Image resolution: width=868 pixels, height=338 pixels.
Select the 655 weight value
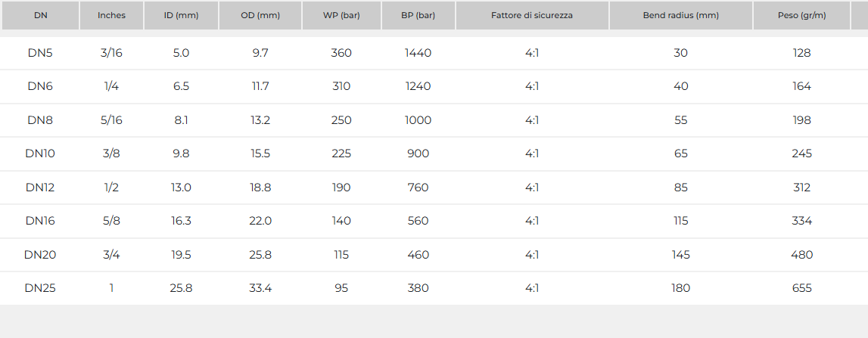(x=802, y=288)
